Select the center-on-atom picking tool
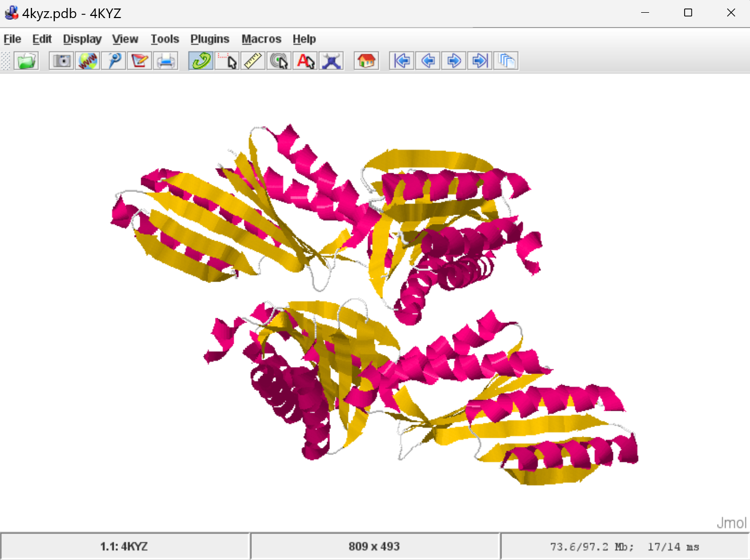 coord(279,61)
